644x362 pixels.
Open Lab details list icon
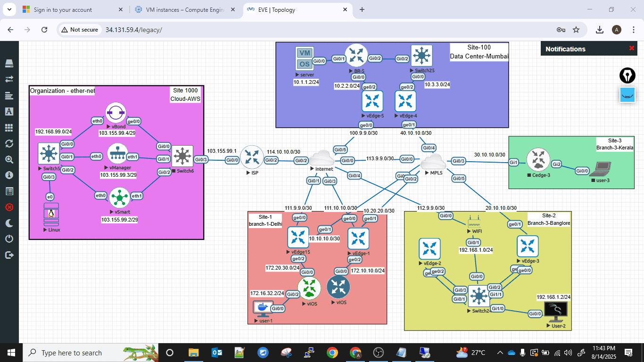(x=9, y=191)
